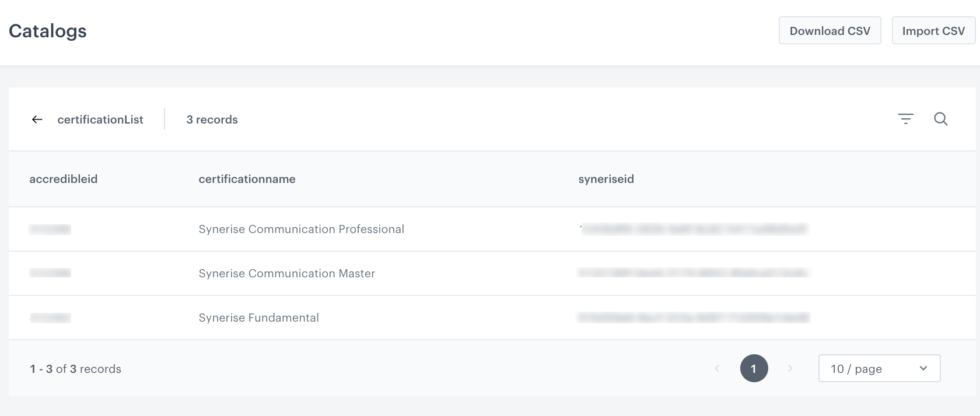Click the Catalogs page title

click(48, 31)
